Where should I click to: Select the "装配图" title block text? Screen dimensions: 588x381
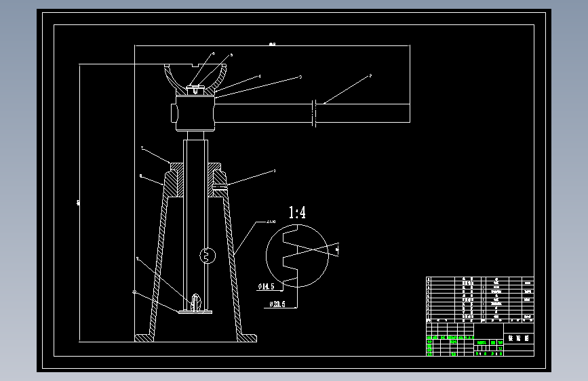(x=519, y=338)
